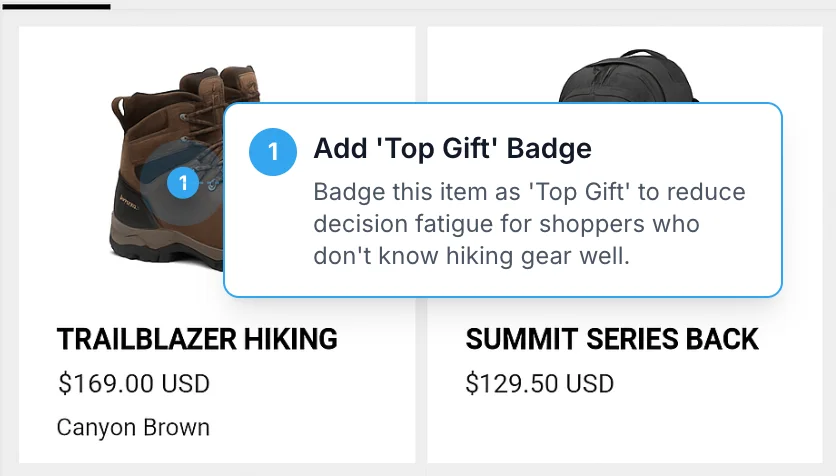Viewport: 836px width, 476px height.
Task: Open the SUMMIT SERIES BACK product title
Action: pyautogui.click(x=612, y=339)
